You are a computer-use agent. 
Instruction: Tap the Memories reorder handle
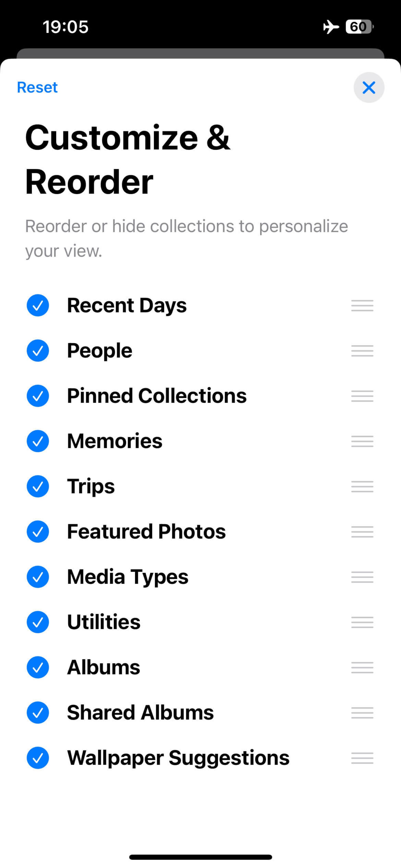(x=362, y=441)
